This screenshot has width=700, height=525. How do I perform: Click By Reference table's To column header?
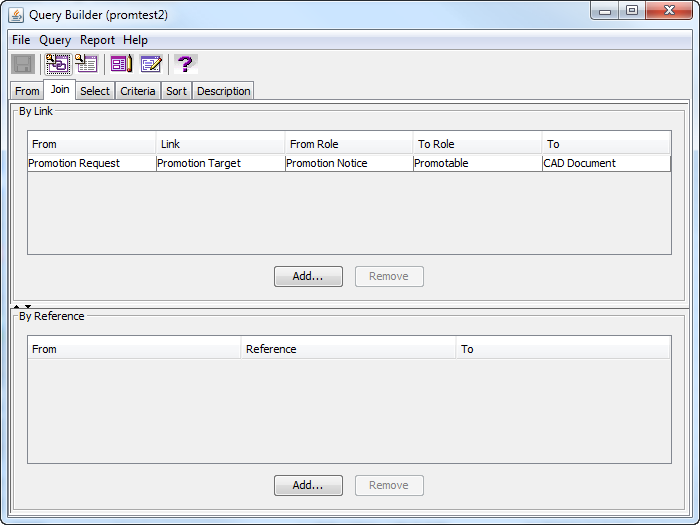563,349
